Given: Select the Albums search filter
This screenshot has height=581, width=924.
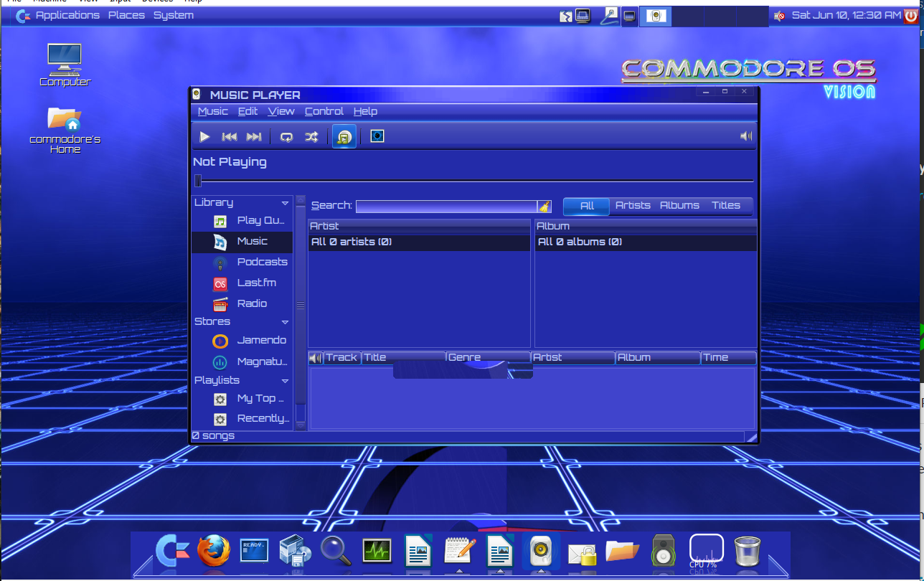Looking at the screenshot, I should (679, 206).
